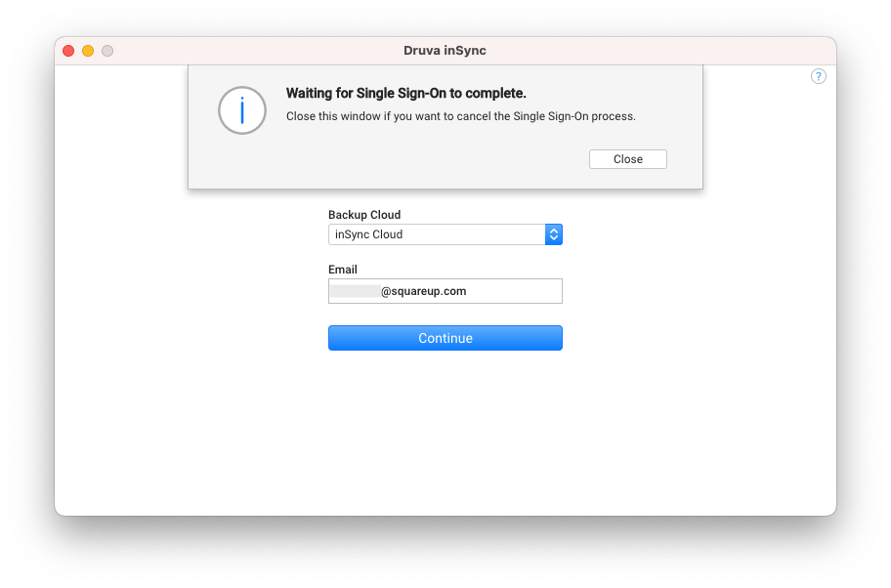Click the empty white area below Continue
The image size is (891, 588).
click(x=445, y=432)
